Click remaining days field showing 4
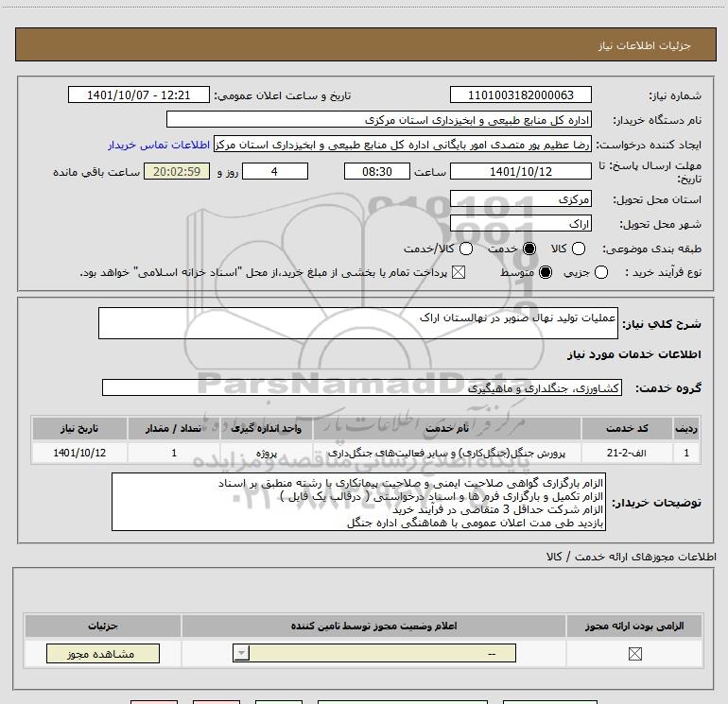 pyautogui.click(x=275, y=172)
